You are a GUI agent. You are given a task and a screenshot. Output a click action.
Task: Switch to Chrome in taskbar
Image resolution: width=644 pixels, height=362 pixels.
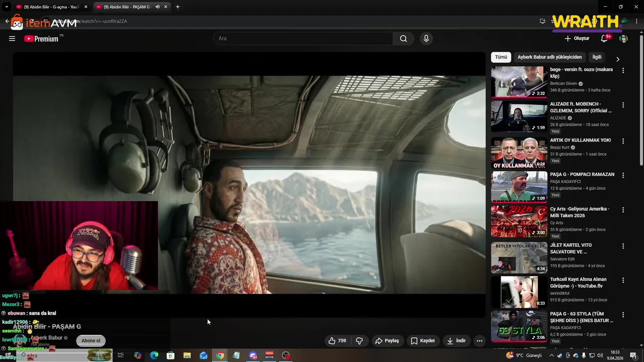tap(220, 355)
